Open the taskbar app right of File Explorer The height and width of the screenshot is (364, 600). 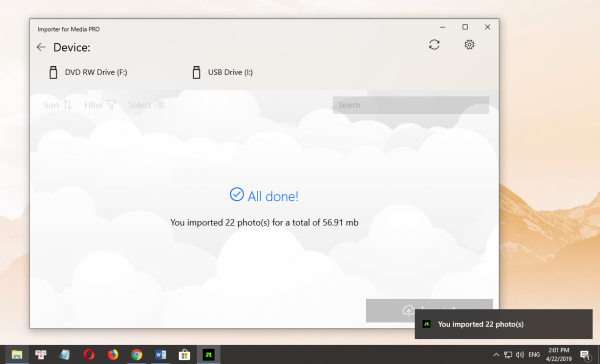[x=41, y=355]
